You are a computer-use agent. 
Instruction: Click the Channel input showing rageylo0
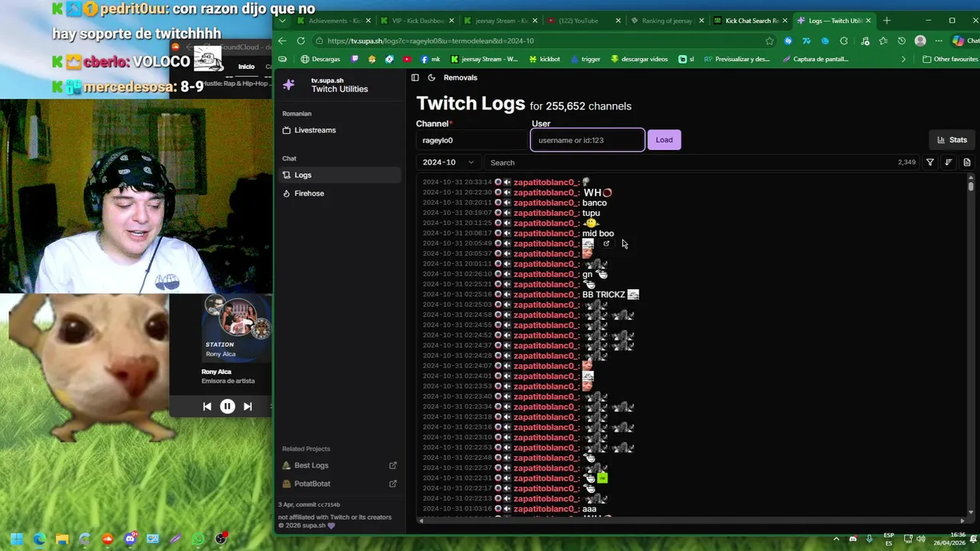click(x=472, y=140)
